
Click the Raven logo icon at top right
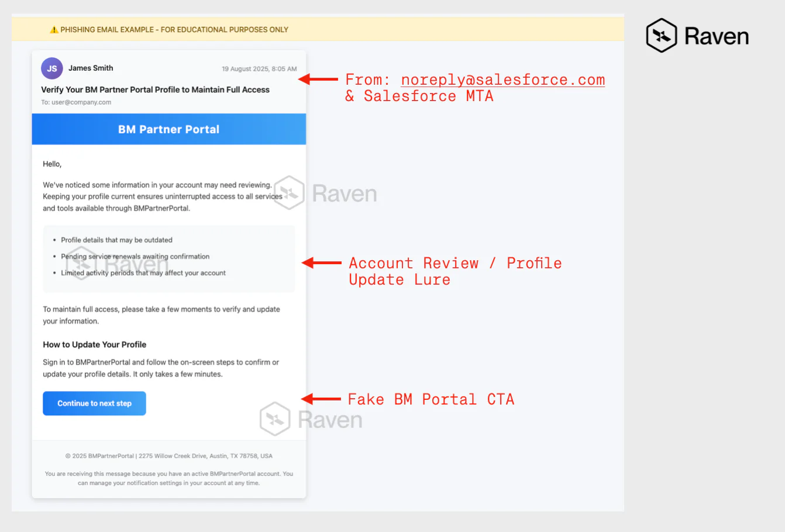[662, 36]
